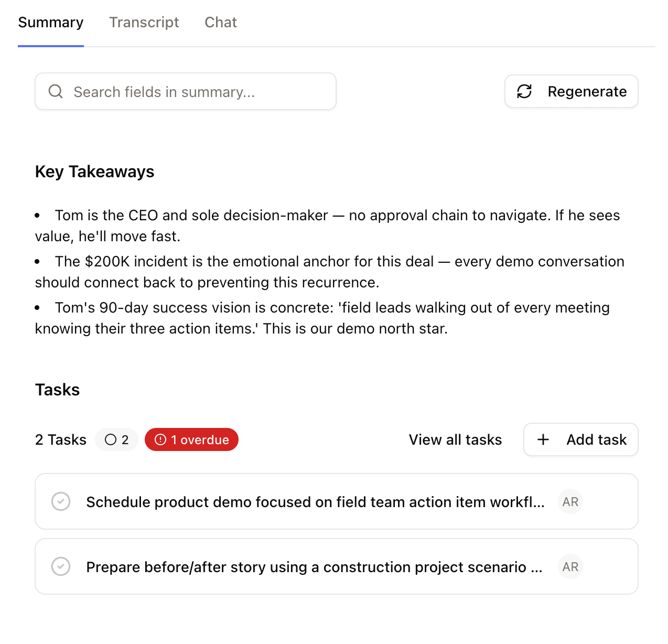This screenshot has height=644, width=668.
Task: Open the View all tasks link
Action: 455,439
